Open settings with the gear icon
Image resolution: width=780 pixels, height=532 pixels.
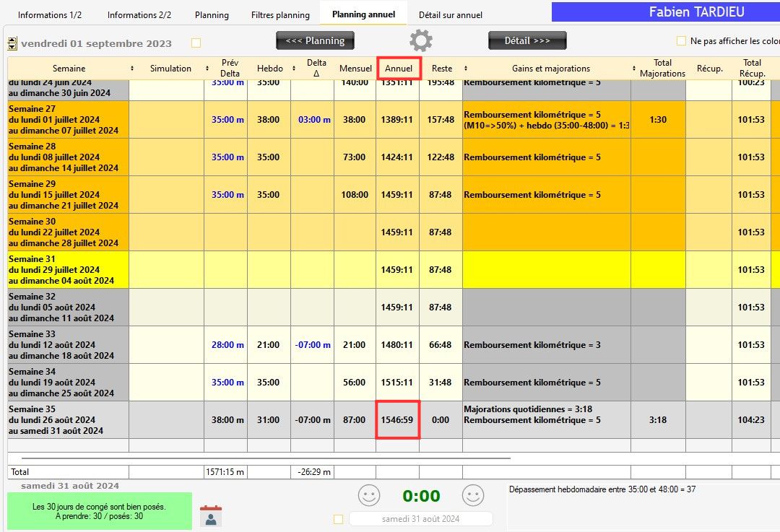point(420,40)
